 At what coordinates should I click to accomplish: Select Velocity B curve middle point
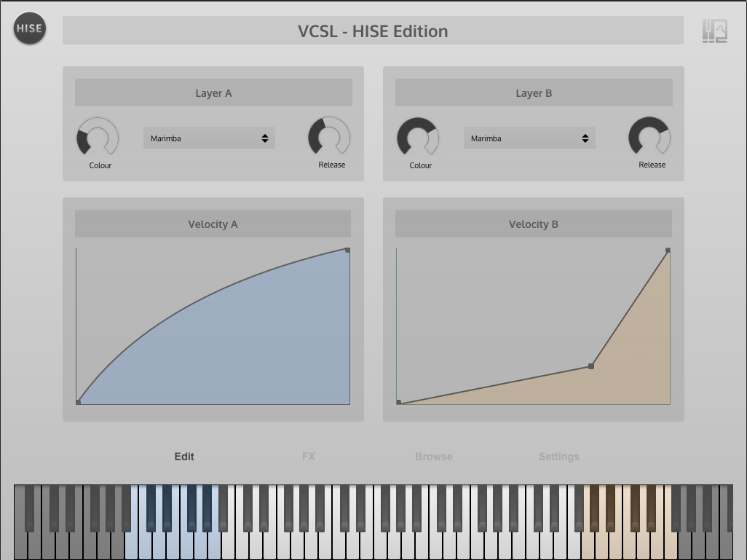pyautogui.click(x=591, y=366)
